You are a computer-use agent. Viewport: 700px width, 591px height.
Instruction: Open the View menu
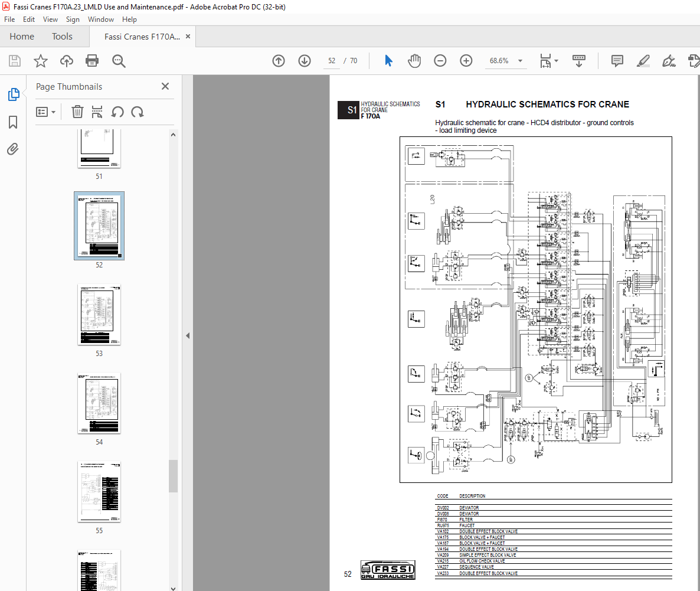[50, 19]
